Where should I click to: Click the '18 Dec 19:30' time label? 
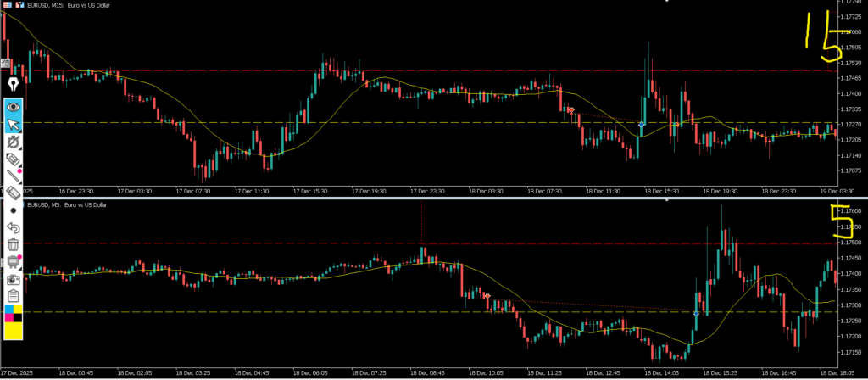pos(721,191)
